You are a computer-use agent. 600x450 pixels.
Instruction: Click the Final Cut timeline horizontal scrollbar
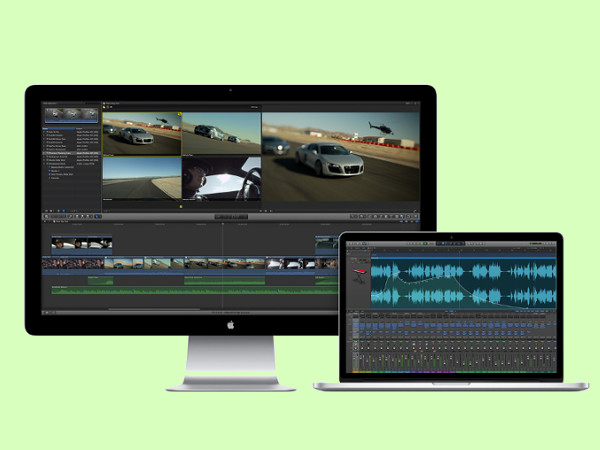point(154,309)
